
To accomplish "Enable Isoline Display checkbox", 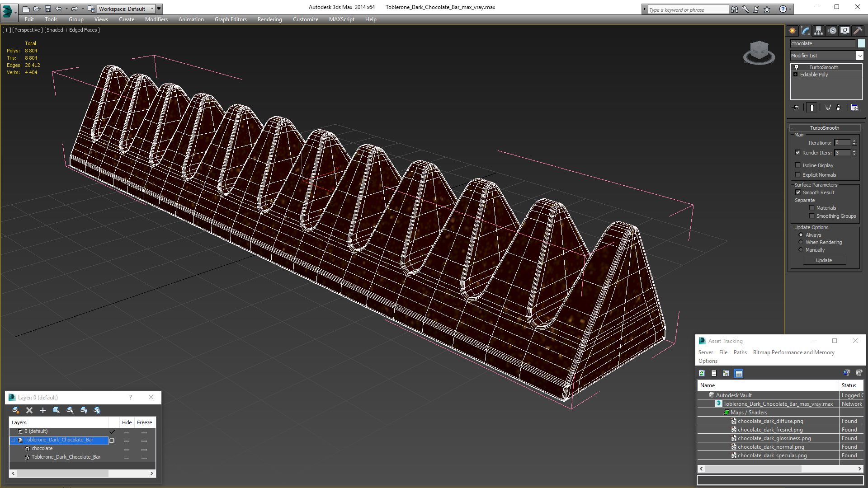I will (797, 165).
